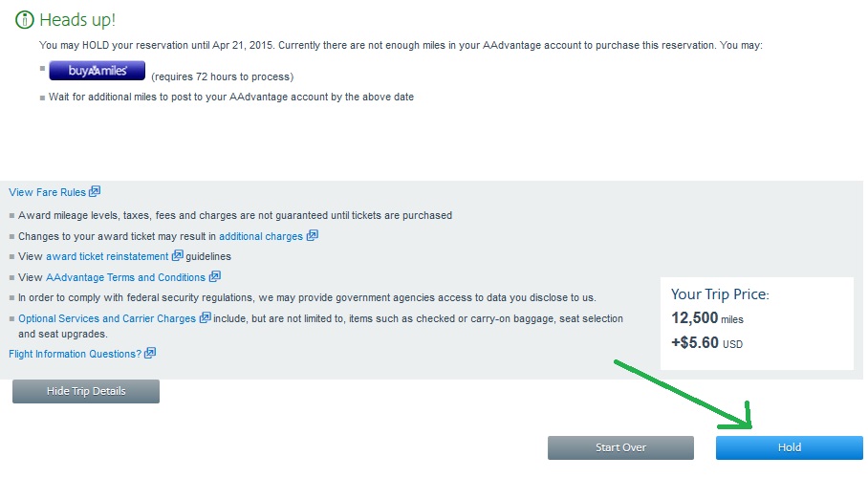
Task: Click the Your Trip Price heading
Action: coord(720,294)
